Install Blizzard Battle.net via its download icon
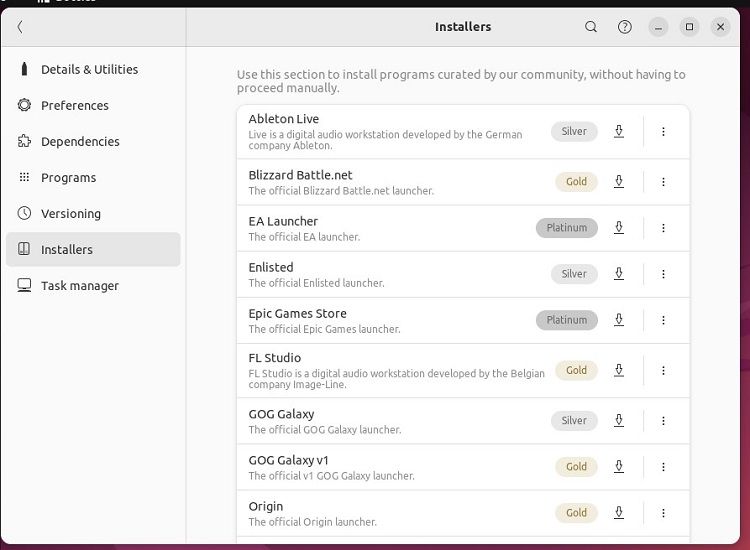Image resolution: width=750 pixels, height=550 pixels. click(619, 181)
